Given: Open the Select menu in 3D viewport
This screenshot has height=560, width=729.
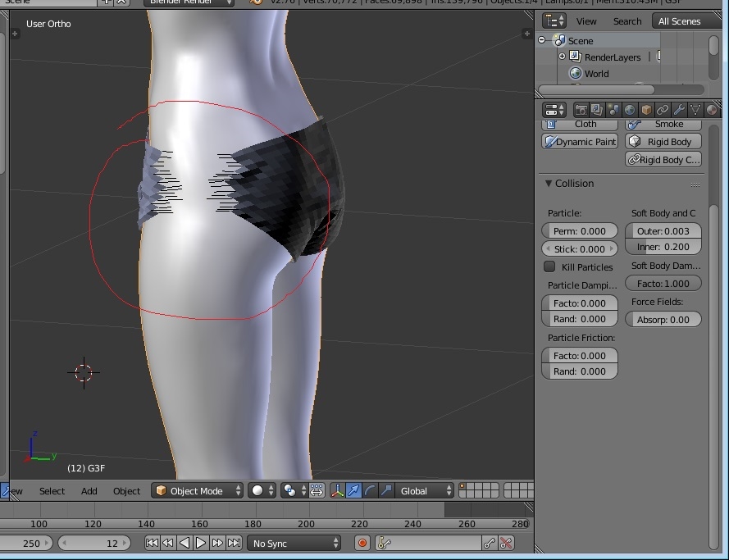Looking at the screenshot, I should [x=52, y=491].
